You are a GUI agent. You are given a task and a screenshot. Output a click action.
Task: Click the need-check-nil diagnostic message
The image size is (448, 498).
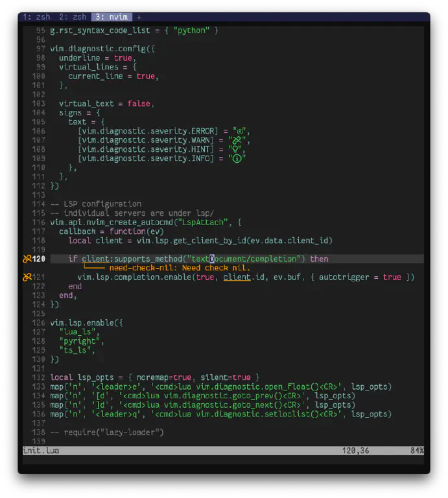click(179, 268)
